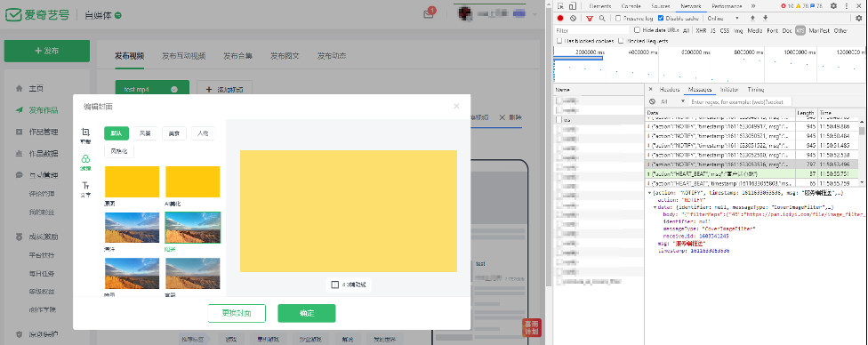Click the user avatar in the header
The height and width of the screenshot is (345, 868).
point(465,14)
